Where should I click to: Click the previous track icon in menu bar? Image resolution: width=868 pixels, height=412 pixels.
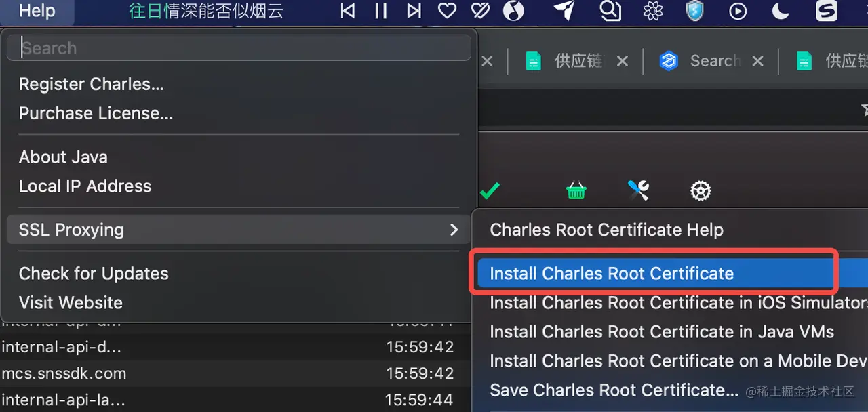[x=347, y=11]
